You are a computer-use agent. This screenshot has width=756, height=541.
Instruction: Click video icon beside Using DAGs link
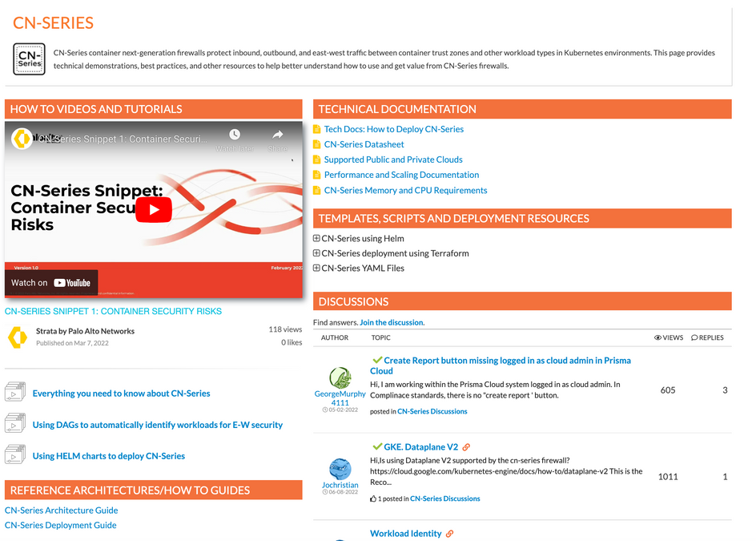click(15, 422)
